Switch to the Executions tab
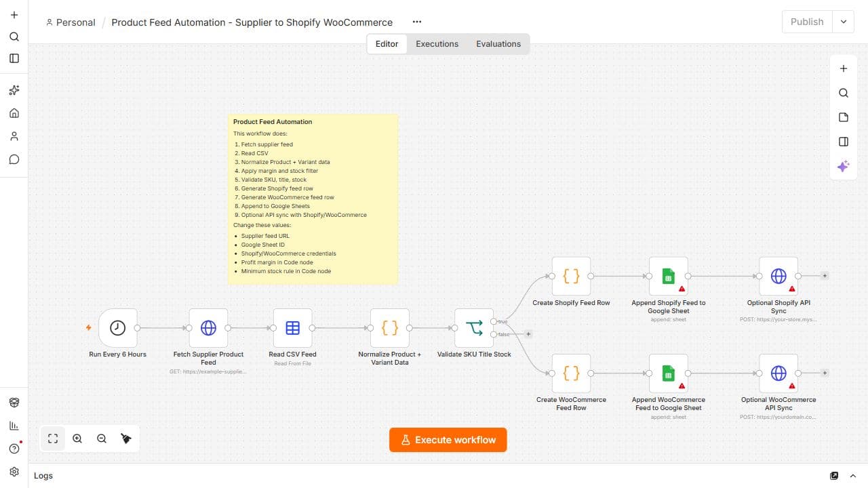The image size is (868, 488). tap(437, 44)
